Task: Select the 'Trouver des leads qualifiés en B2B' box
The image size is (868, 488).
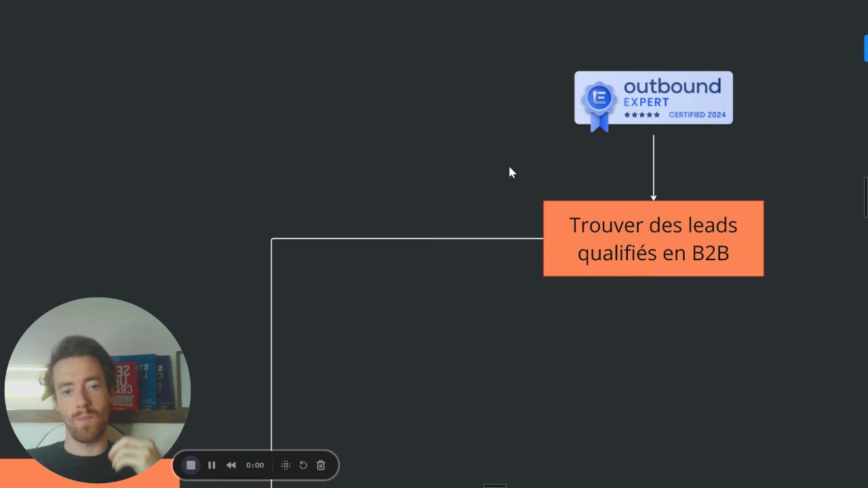Action: pyautogui.click(x=654, y=239)
